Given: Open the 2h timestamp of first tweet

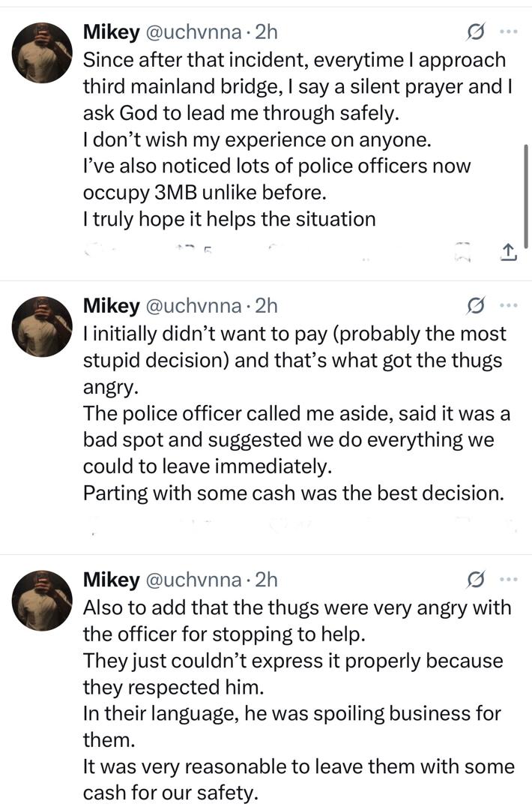Looking at the screenshot, I should (267, 32).
